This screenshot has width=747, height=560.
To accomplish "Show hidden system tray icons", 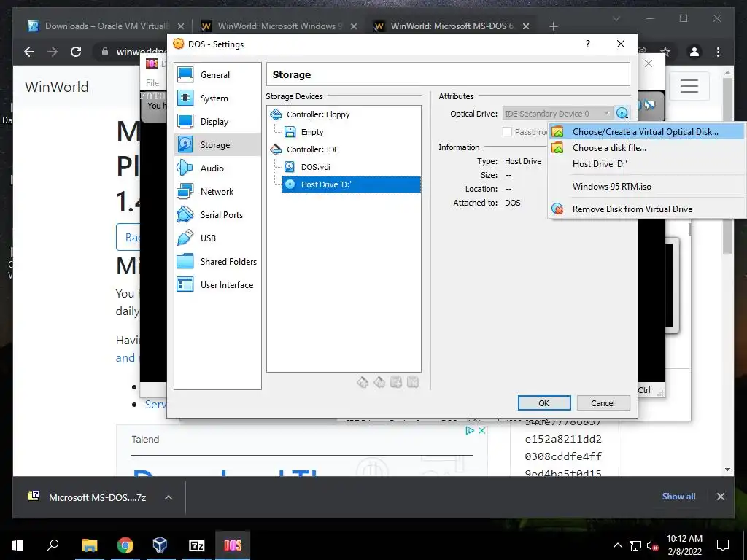I will (617, 545).
